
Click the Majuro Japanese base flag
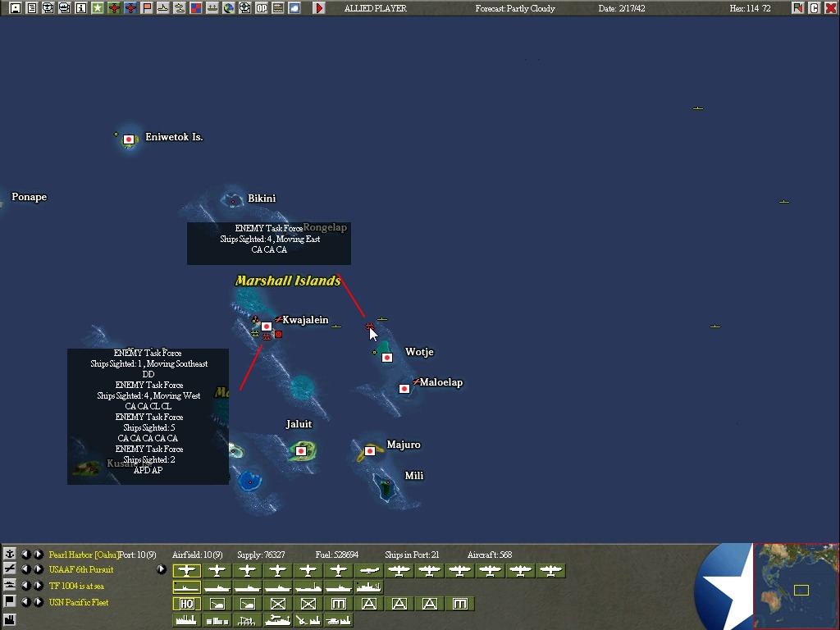click(x=370, y=451)
